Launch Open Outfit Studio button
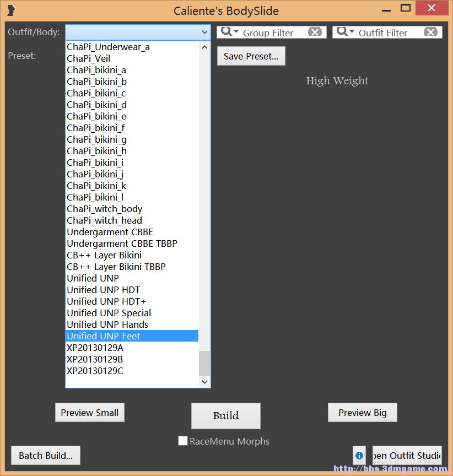 pyautogui.click(x=407, y=456)
